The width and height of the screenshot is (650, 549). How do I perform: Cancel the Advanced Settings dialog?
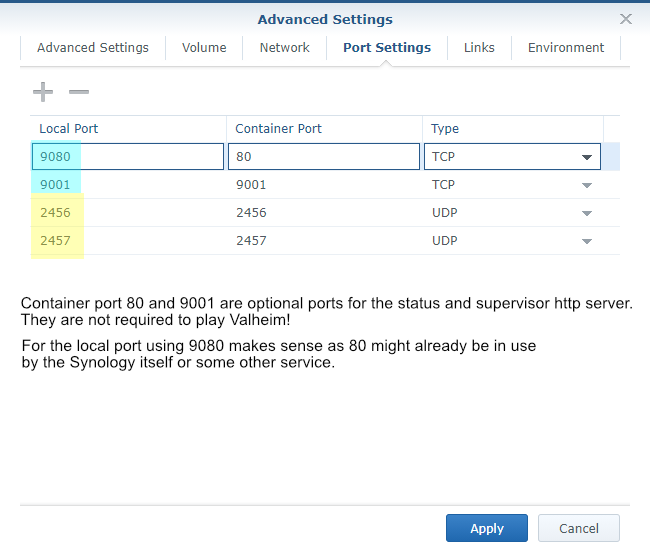coord(579,528)
